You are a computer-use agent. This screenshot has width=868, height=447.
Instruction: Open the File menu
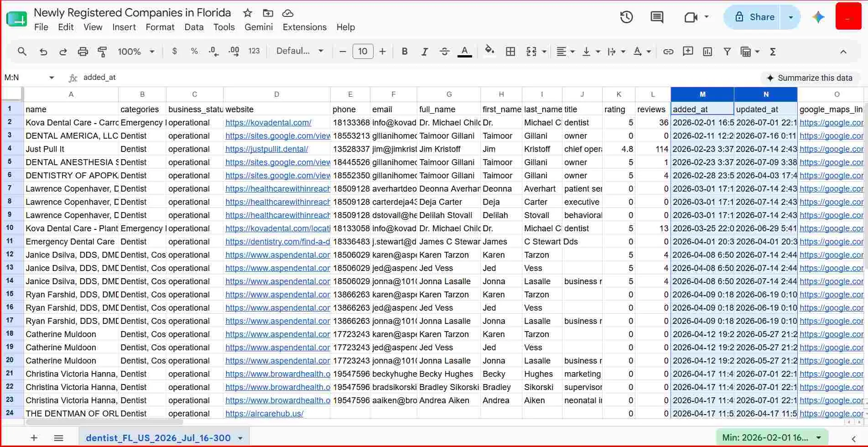point(41,27)
